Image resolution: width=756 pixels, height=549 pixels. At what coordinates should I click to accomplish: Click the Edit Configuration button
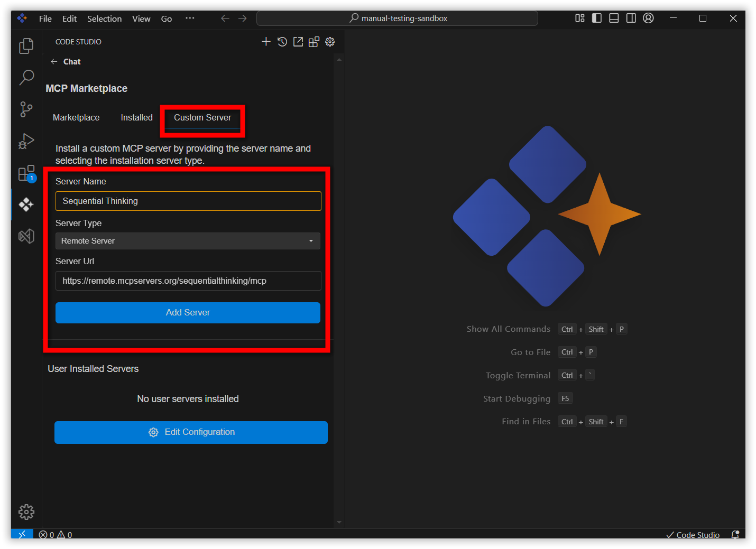191,432
